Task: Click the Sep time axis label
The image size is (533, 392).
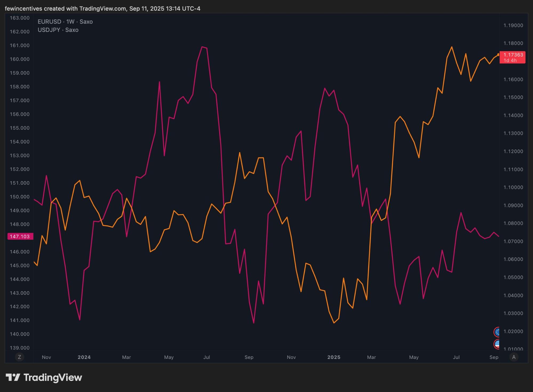Action: (x=494, y=357)
